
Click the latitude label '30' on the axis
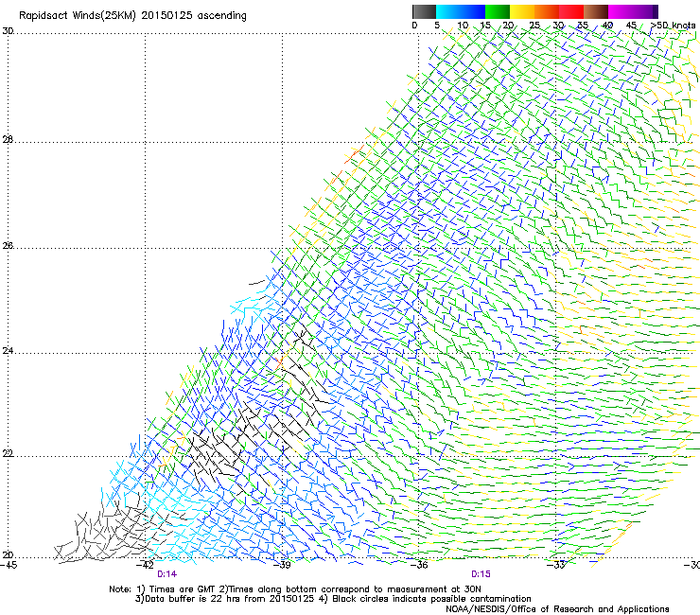tap(8, 31)
